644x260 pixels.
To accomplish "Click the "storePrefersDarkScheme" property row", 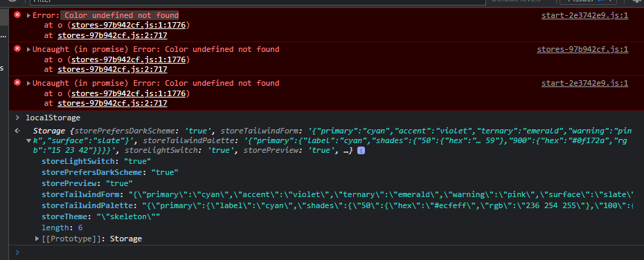I will point(109,172).
